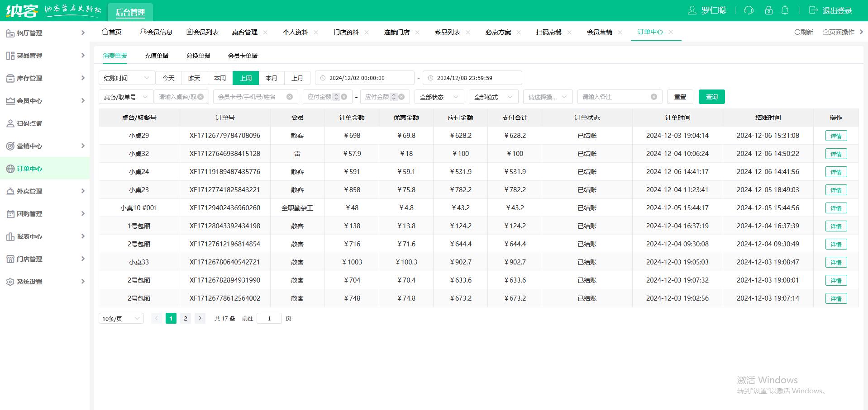This screenshot has width=868, height=410.
Task: Select 上月 date range
Action: tap(297, 78)
